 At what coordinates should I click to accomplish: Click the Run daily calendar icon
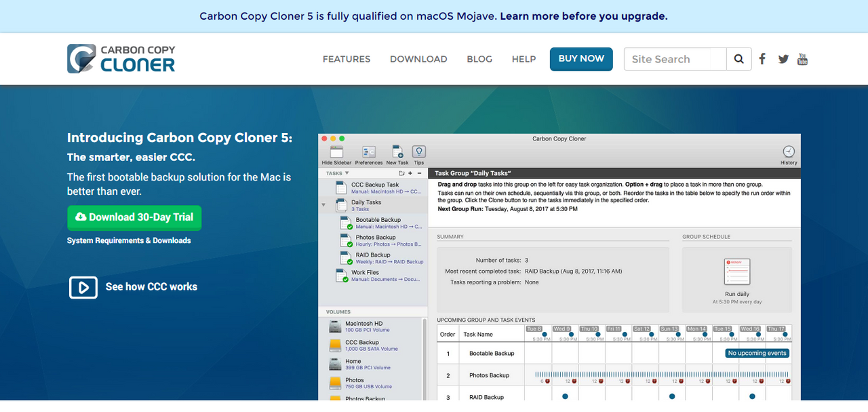tap(736, 271)
